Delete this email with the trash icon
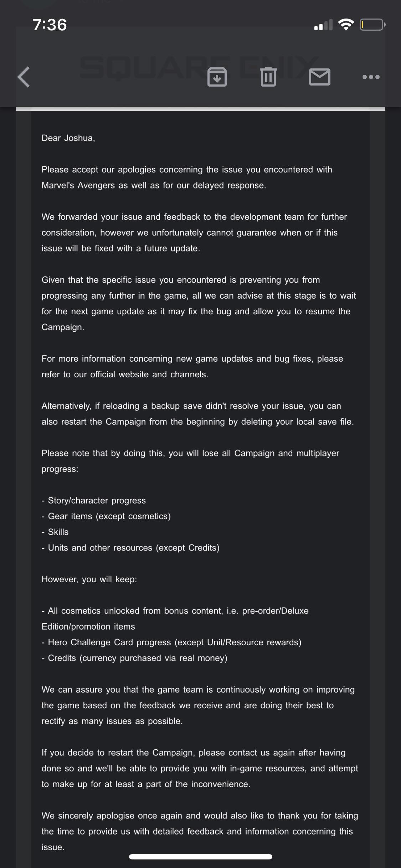401x868 pixels. coord(269,77)
